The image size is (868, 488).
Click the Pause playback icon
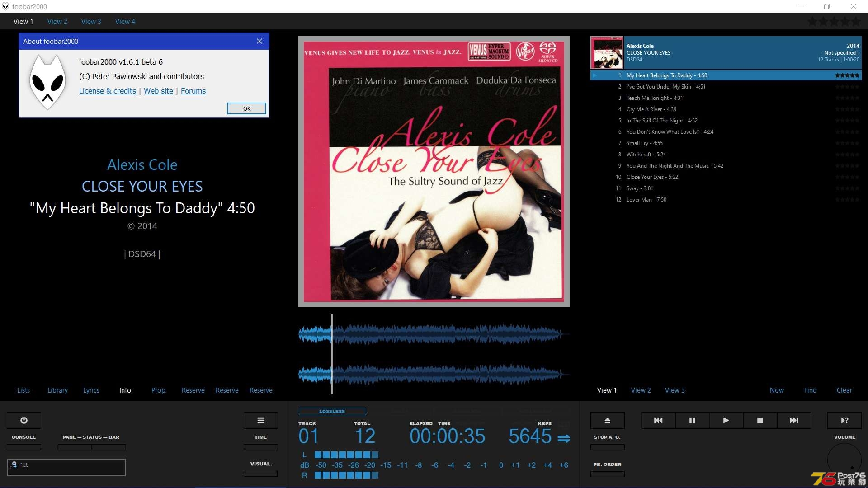click(x=692, y=420)
